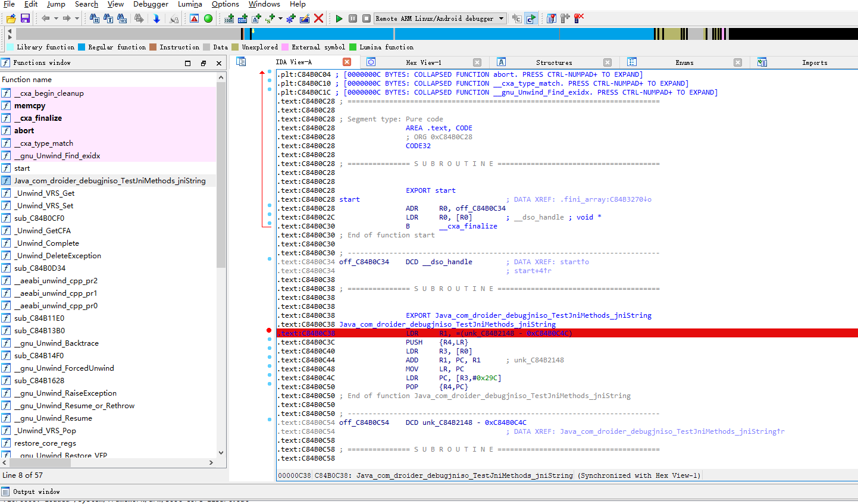Image resolution: width=858 pixels, height=504 pixels.
Task: Click the Regular function blue color swatch
Action: [82, 47]
